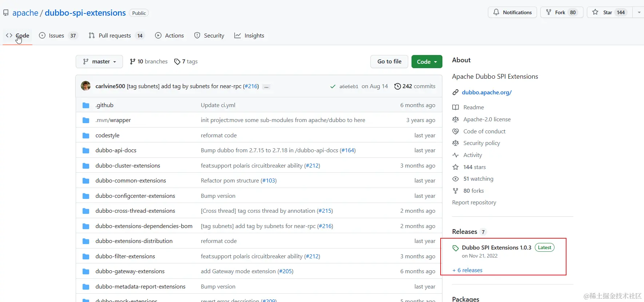Click folder icon of dubbo-extensions-distribution
Viewport: 644px width, 302px height.
86,241
